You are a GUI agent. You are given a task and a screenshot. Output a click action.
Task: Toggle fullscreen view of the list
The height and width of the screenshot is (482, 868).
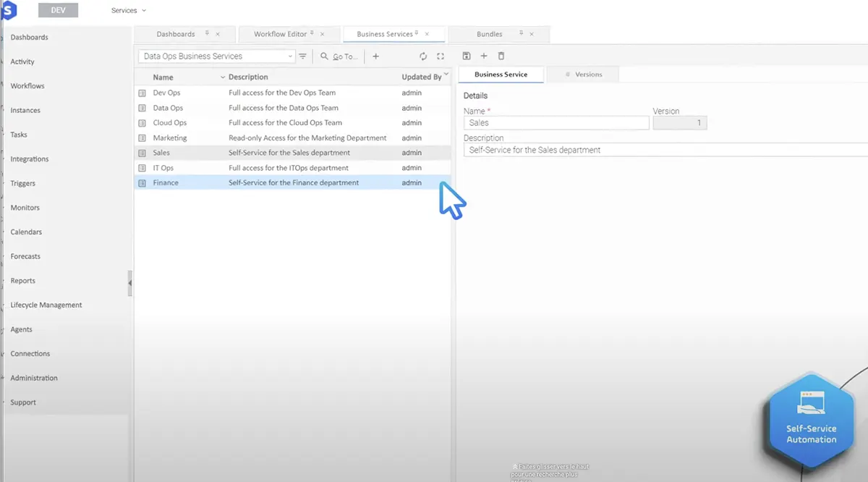pyautogui.click(x=441, y=56)
